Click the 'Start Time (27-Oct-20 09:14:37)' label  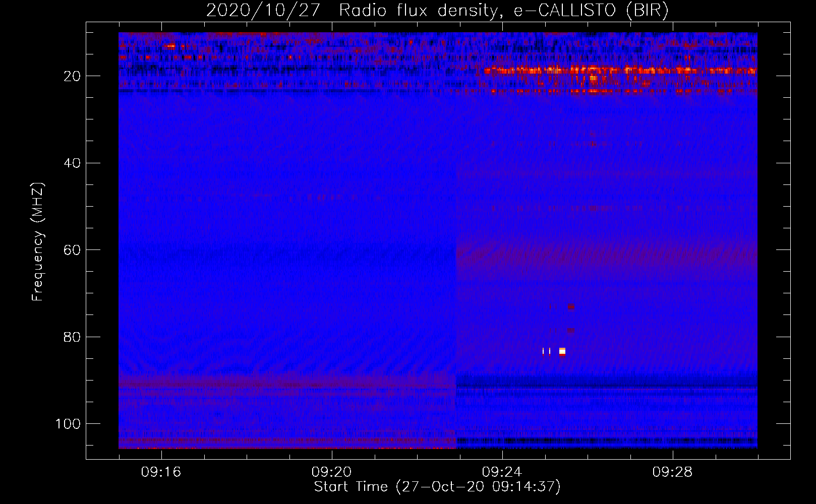[437, 487]
